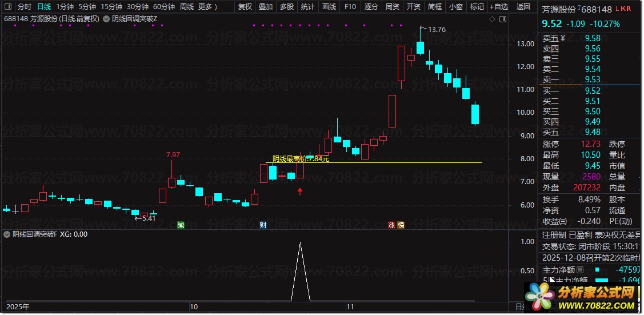Expand the 更多 periods chevron

click(x=215, y=6)
